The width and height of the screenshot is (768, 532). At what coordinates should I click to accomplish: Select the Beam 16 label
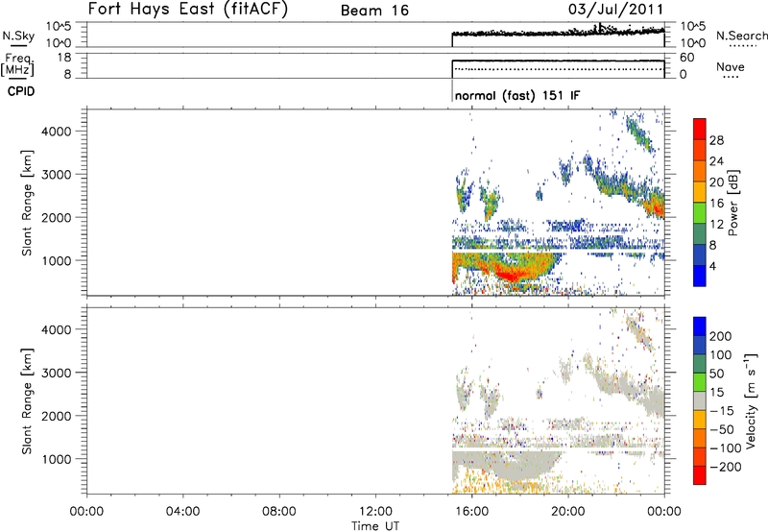[x=374, y=11]
